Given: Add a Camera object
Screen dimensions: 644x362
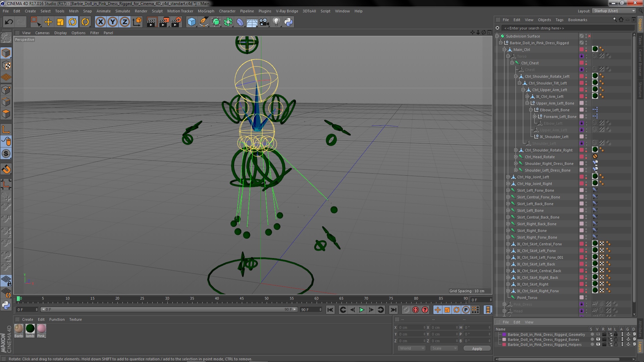Looking at the screenshot, I should tap(264, 22).
